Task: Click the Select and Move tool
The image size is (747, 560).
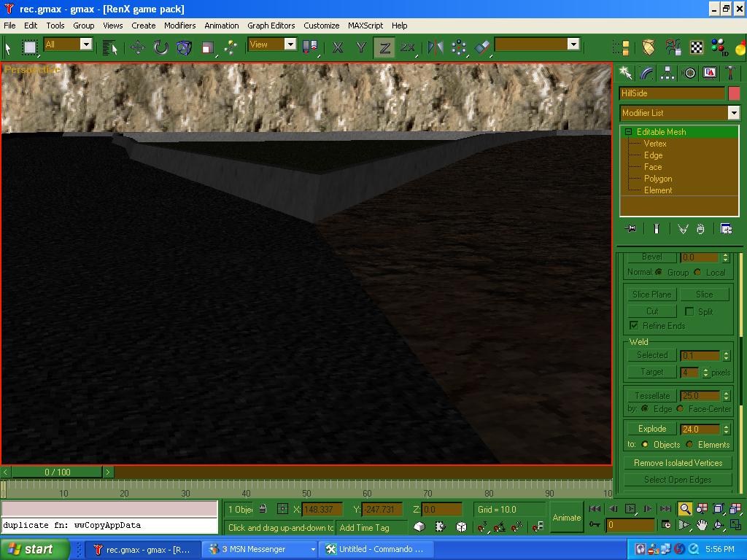Action: [138, 47]
